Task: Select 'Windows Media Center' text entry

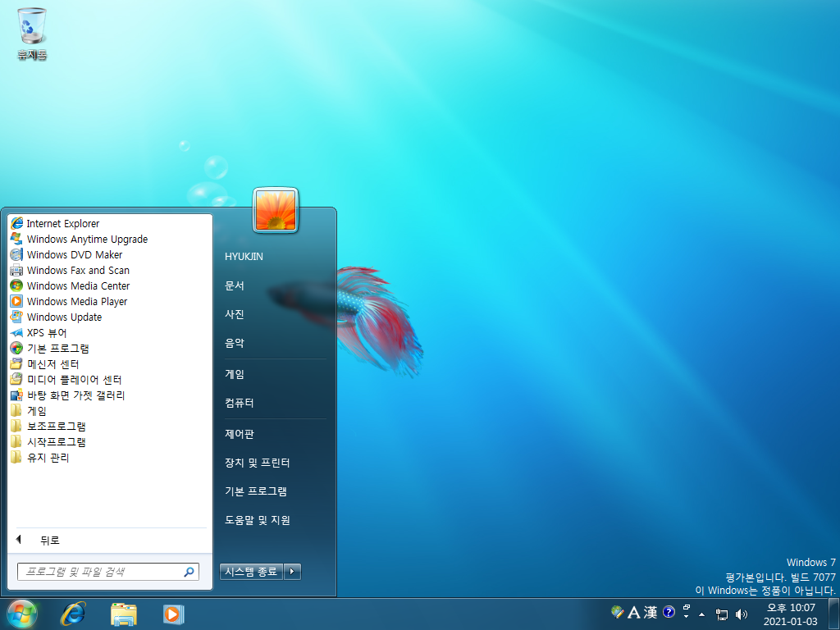Action: click(78, 285)
